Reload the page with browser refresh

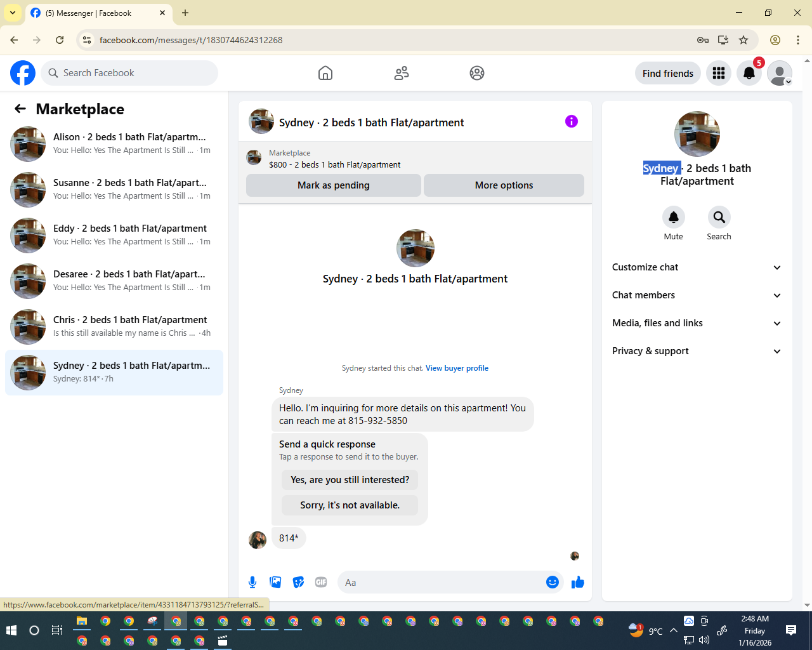[60, 40]
